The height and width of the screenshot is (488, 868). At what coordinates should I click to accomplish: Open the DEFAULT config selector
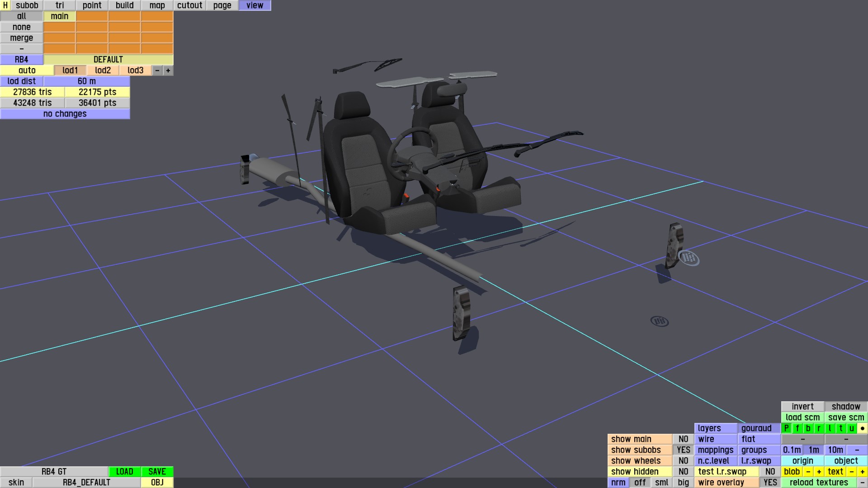click(x=108, y=60)
